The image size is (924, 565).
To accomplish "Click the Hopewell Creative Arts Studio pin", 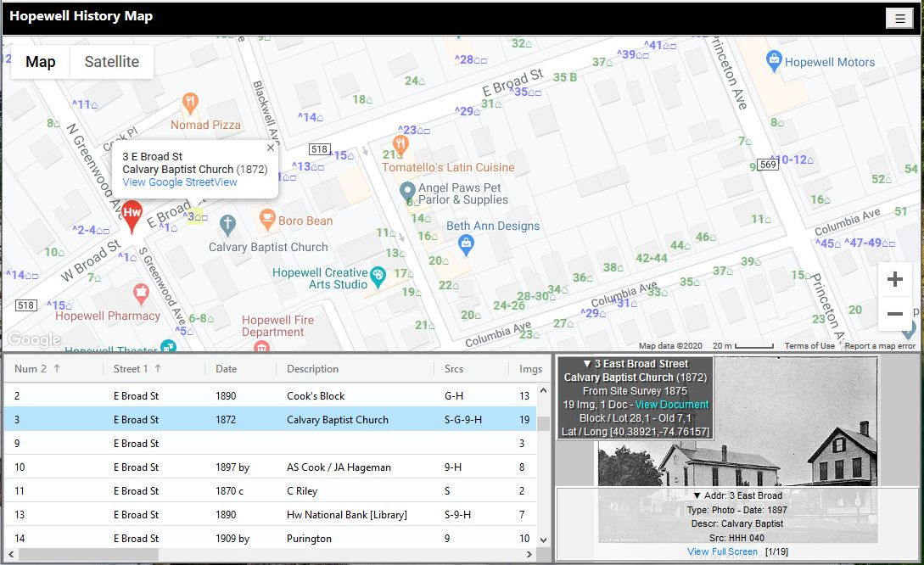I will tap(378, 275).
